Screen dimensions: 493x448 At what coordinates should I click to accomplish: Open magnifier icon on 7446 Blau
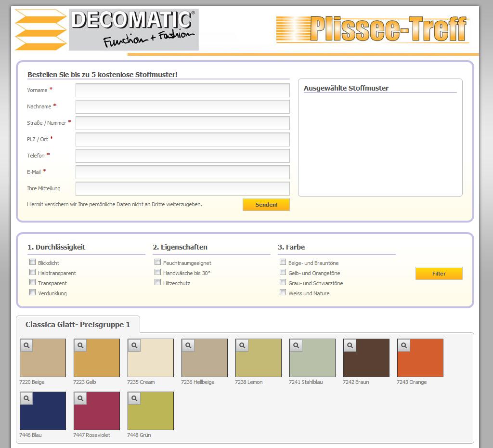click(26, 398)
